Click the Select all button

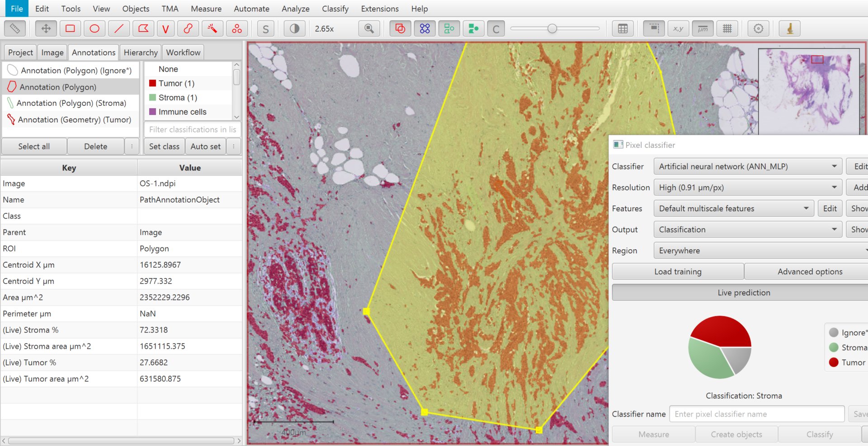pyautogui.click(x=34, y=147)
